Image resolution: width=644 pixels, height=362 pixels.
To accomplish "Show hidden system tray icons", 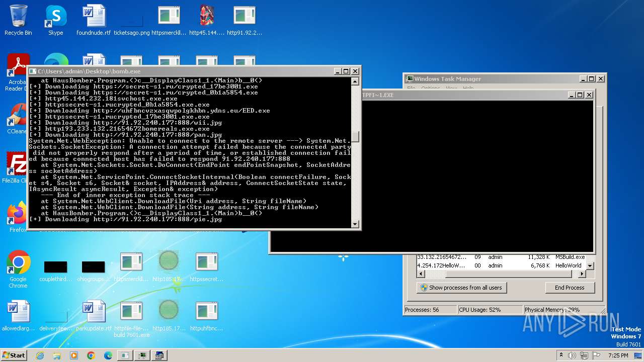I will [x=561, y=355].
